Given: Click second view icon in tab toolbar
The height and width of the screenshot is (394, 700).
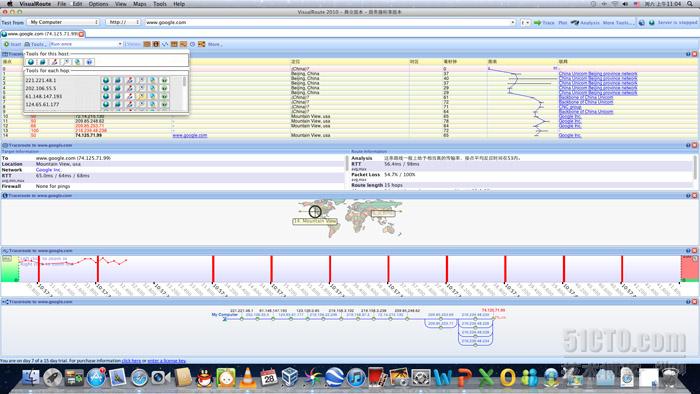Looking at the screenshot, I should point(156,44).
